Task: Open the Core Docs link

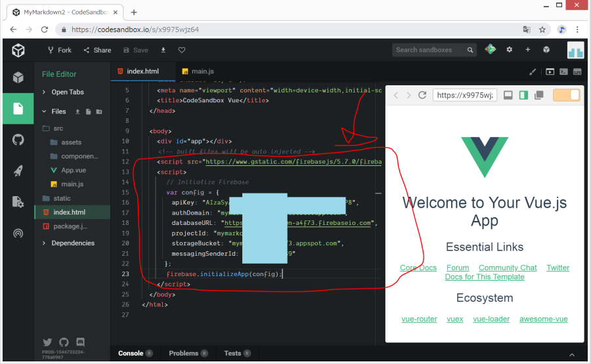Action: click(x=418, y=268)
